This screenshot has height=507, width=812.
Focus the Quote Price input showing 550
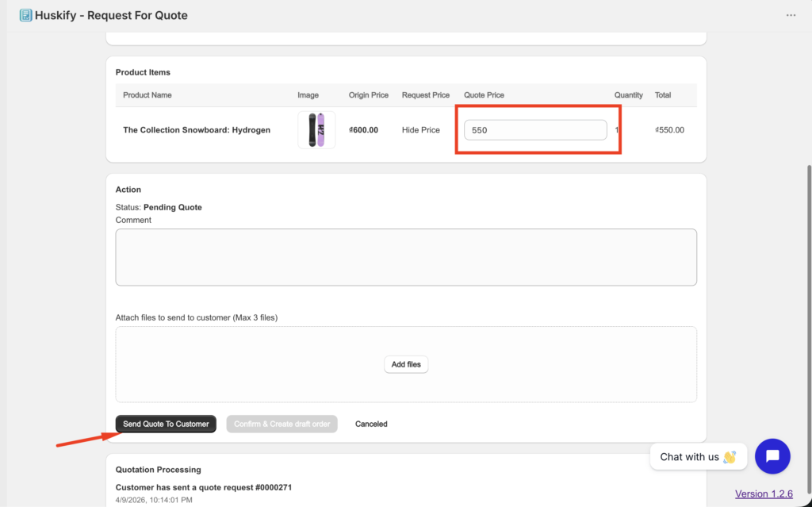coord(535,130)
